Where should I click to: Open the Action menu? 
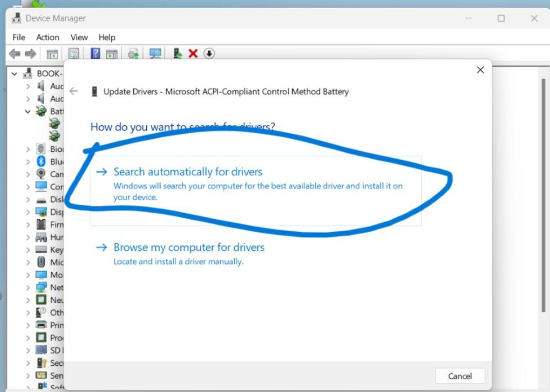[48, 37]
